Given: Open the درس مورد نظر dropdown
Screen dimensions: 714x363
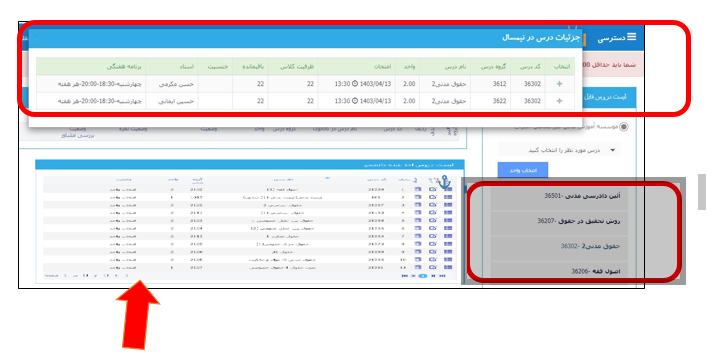Looking at the screenshot, I should [559, 150].
